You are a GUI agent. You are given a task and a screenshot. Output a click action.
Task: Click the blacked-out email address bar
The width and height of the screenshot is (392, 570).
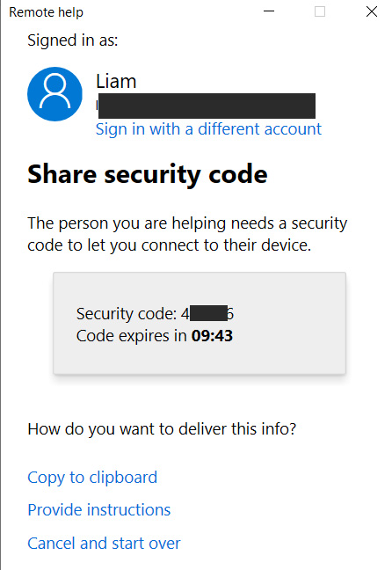pyautogui.click(x=207, y=106)
